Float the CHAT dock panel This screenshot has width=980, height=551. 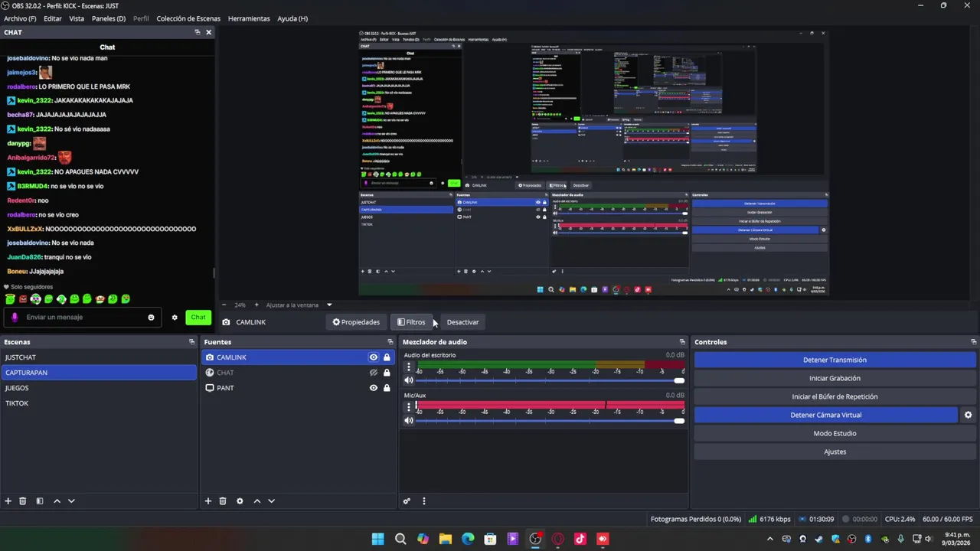click(198, 32)
